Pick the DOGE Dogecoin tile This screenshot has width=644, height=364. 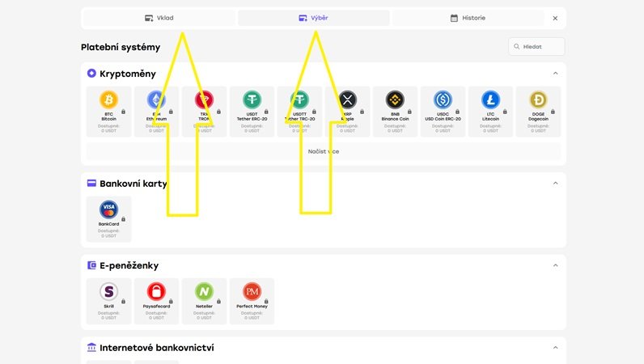pyautogui.click(x=538, y=112)
